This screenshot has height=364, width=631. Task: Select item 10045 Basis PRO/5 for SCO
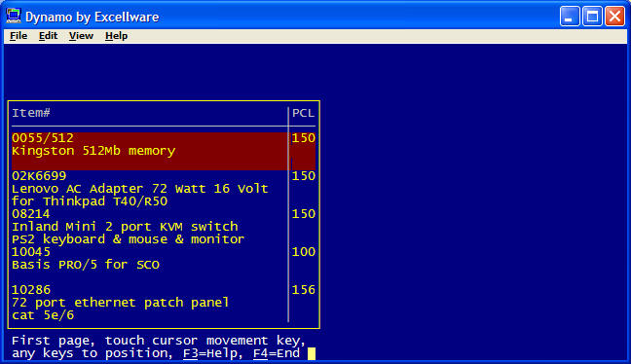click(164, 265)
